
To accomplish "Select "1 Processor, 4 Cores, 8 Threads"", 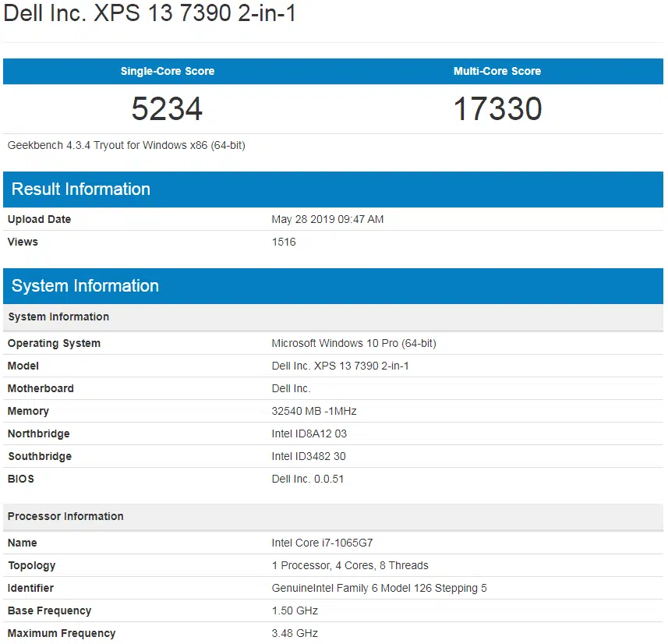I will (350, 565).
